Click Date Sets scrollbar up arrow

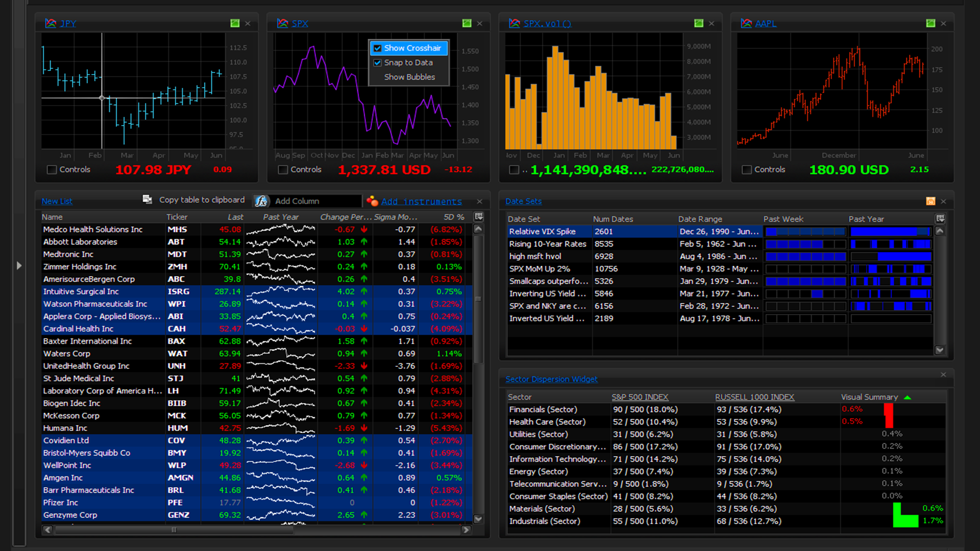[x=940, y=231]
